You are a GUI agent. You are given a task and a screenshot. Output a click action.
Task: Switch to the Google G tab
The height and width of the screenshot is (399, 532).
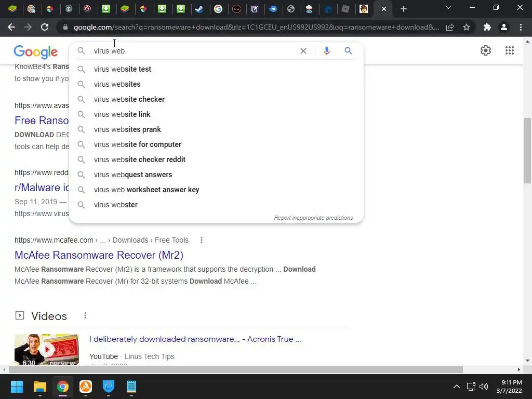(x=218, y=9)
